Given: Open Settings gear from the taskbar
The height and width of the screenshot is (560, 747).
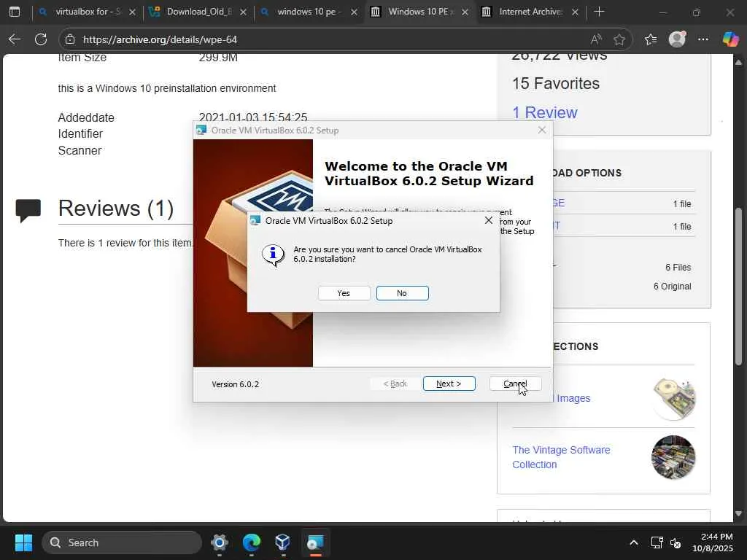Looking at the screenshot, I should click(x=219, y=542).
